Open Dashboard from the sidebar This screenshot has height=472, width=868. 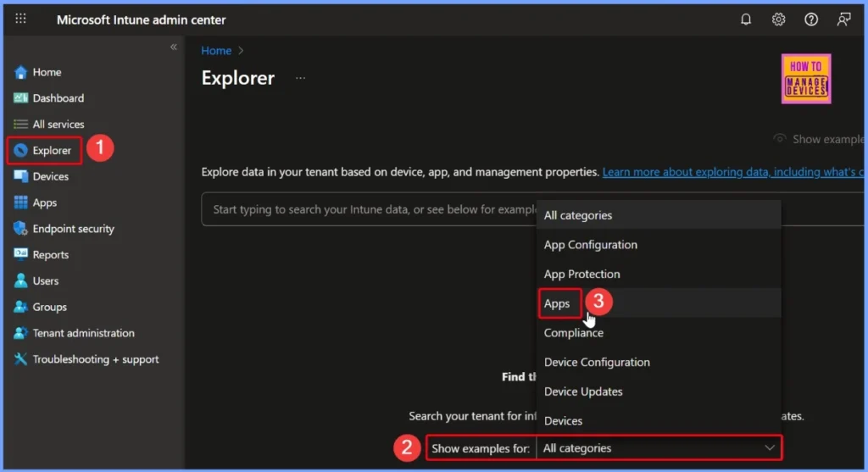[58, 98]
